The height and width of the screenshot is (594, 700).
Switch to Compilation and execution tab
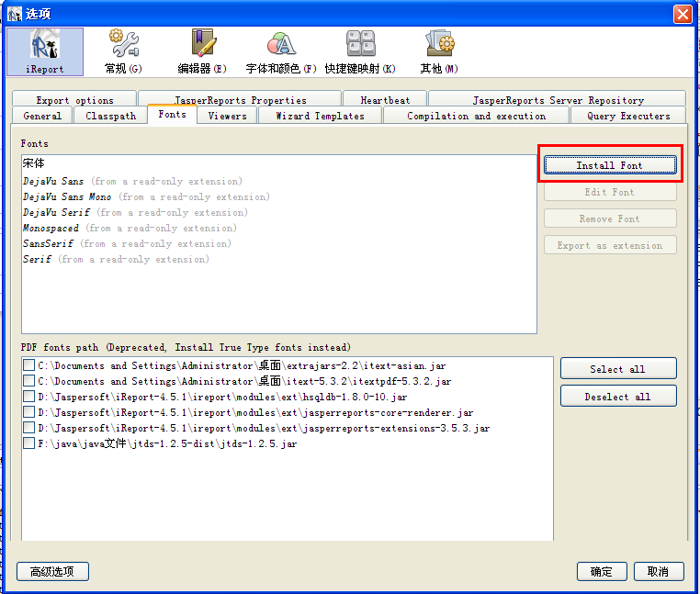click(477, 116)
